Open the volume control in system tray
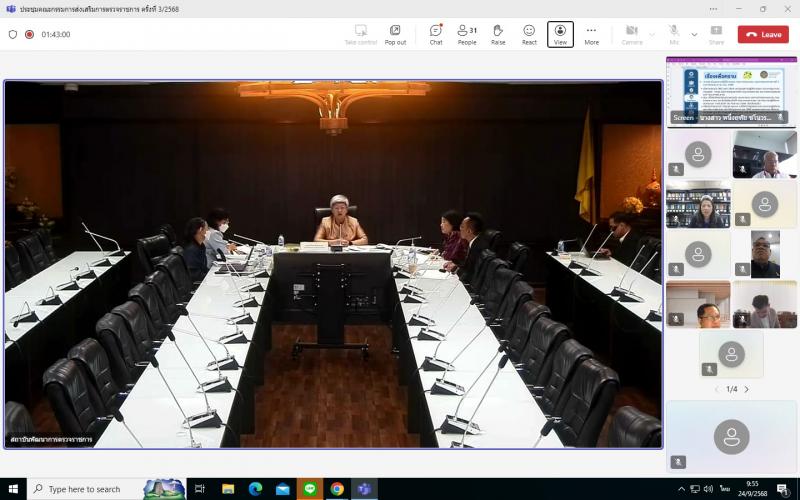 708,489
